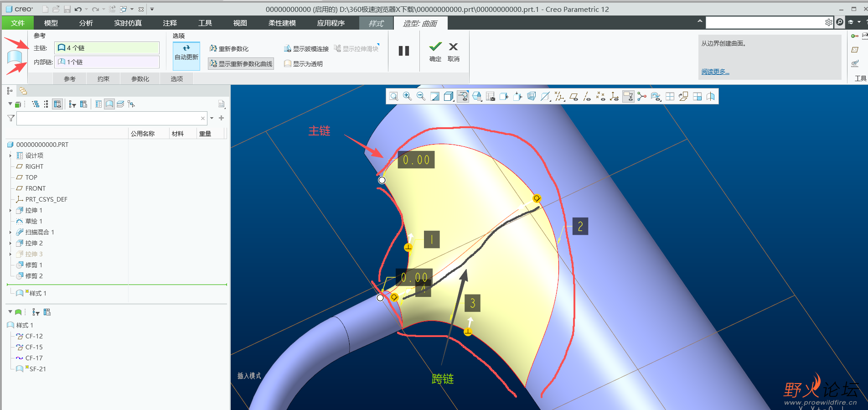
Task: Click the Zoom In magnifier icon
Action: point(407,96)
